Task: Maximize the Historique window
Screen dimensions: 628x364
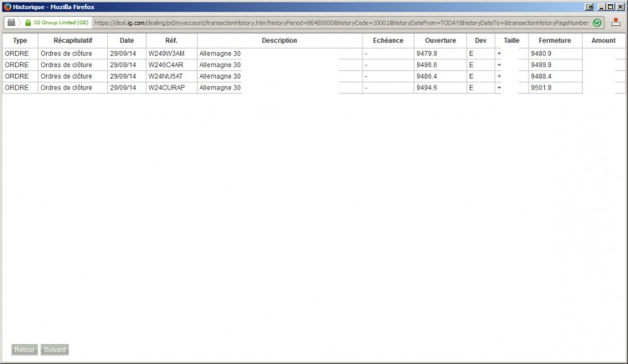Action: point(610,7)
